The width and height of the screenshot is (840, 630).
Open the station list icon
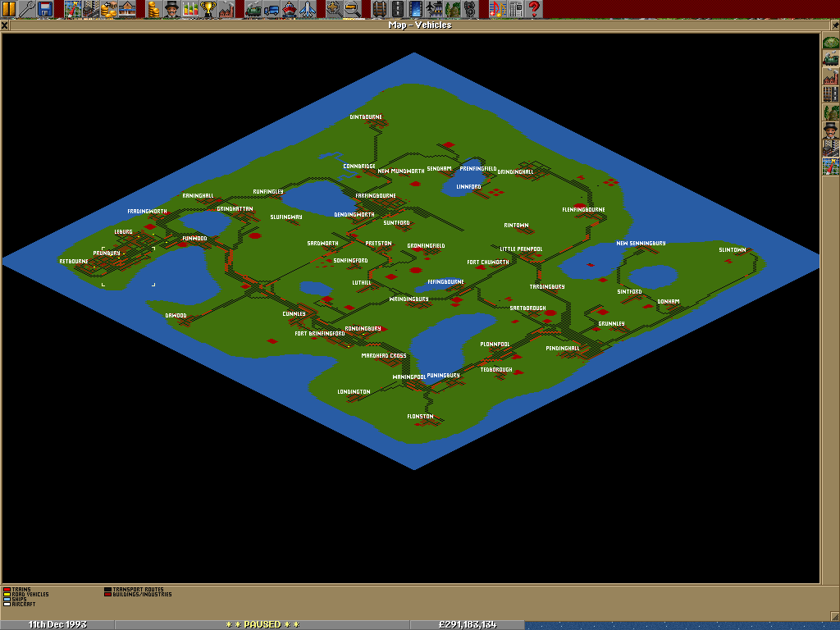127,9
